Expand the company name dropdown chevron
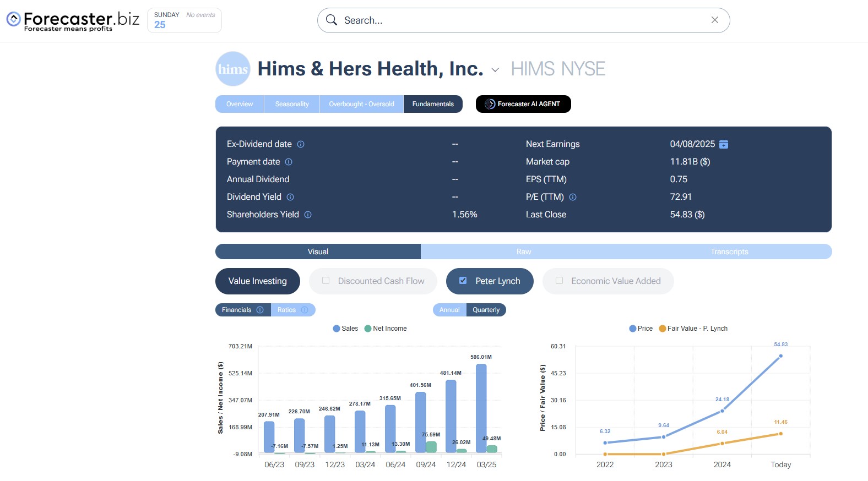Screen dimensions: 868x481 coord(495,70)
